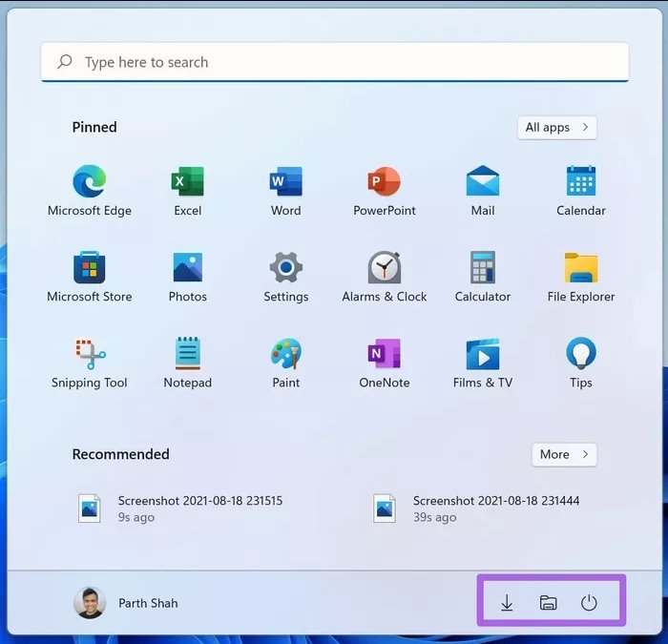Click the Type here to search field
The image size is (668, 644).
(335, 62)
